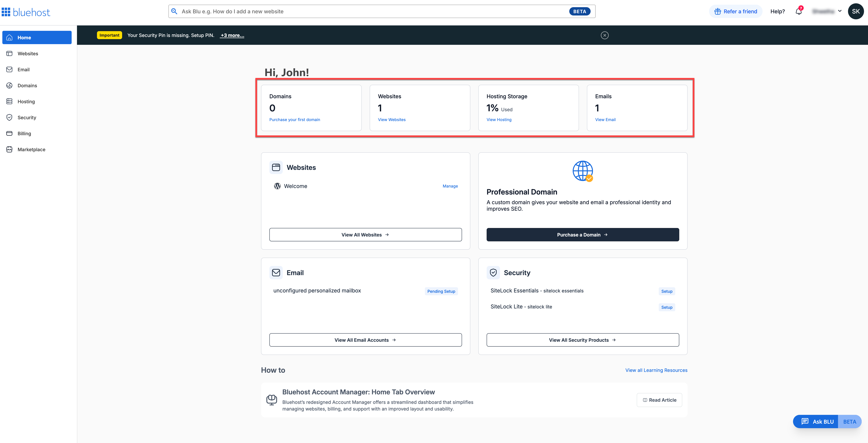This screenshot has height=443, width=868.
Task: Click the search magnifier icon
Action: click(175, 11)
